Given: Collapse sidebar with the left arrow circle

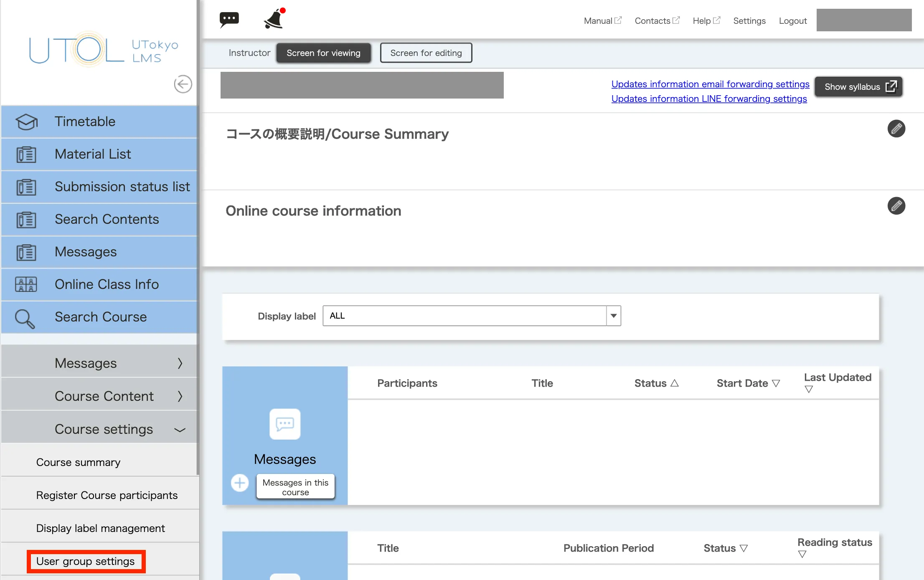Looking at the screenshot, I should 183,84.
